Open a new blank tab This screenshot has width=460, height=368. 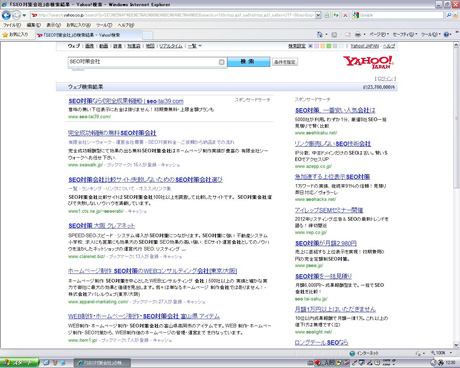click(x=148, y=35)
